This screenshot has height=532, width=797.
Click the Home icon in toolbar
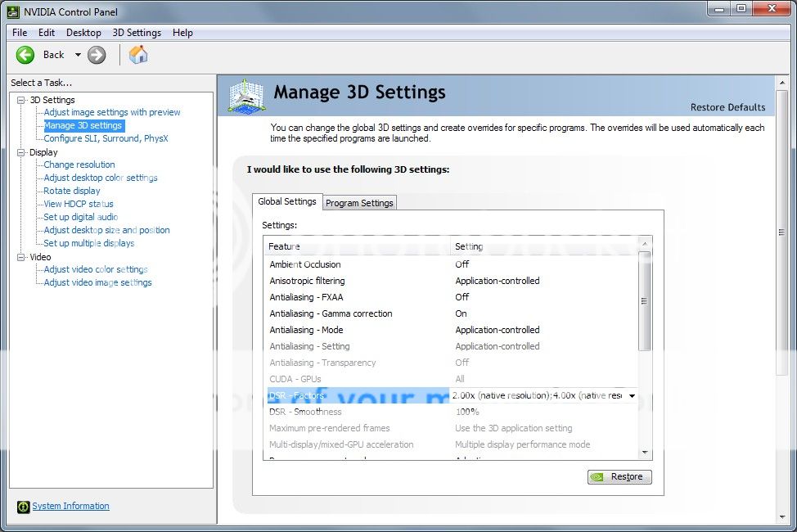[x=138, y=54]
